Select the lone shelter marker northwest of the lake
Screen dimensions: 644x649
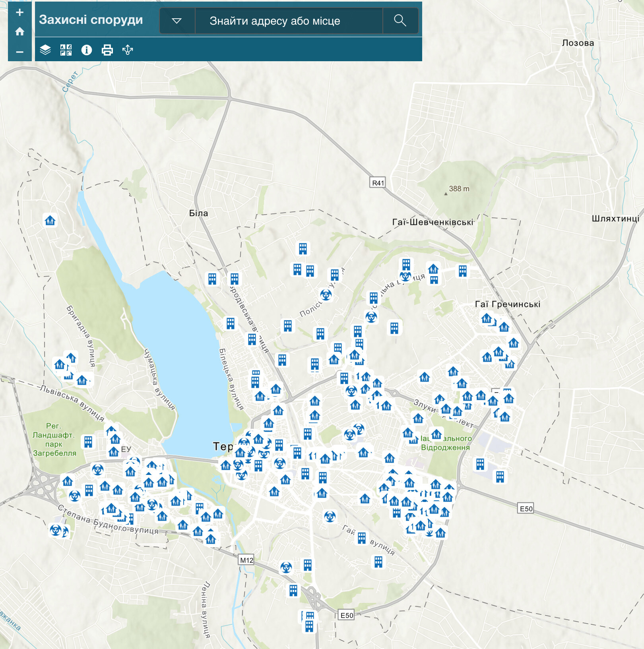pyautogui.click(x=50, y=220)
